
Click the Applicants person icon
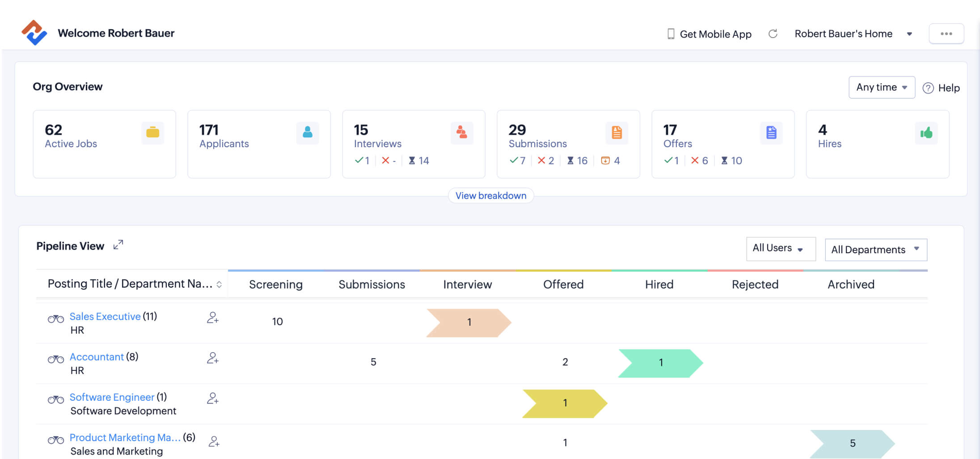[307, 133]
